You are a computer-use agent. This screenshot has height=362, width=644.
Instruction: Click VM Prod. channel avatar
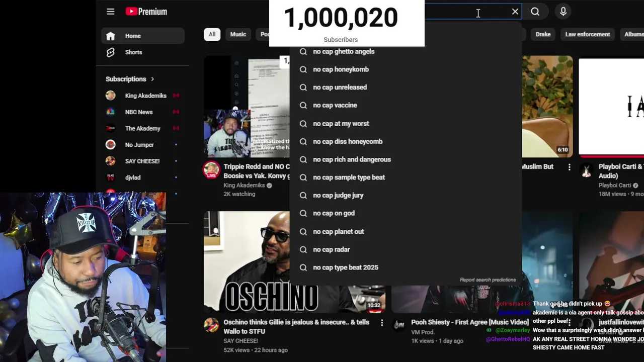point(399,325)
